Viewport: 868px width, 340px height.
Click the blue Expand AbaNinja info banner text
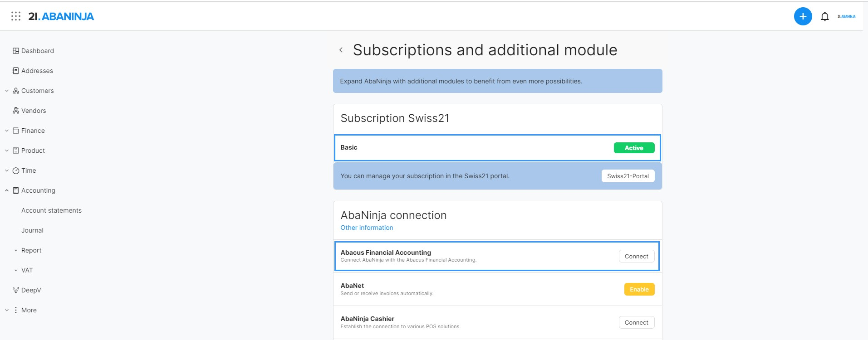point(461,81)
